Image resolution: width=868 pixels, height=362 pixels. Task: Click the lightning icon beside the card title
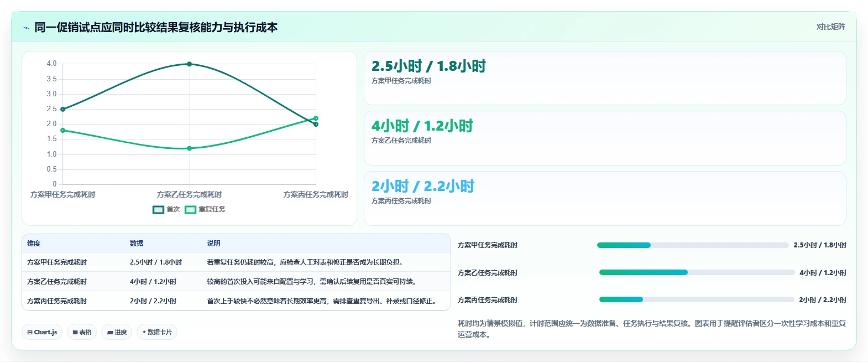(x=26, y=28)
